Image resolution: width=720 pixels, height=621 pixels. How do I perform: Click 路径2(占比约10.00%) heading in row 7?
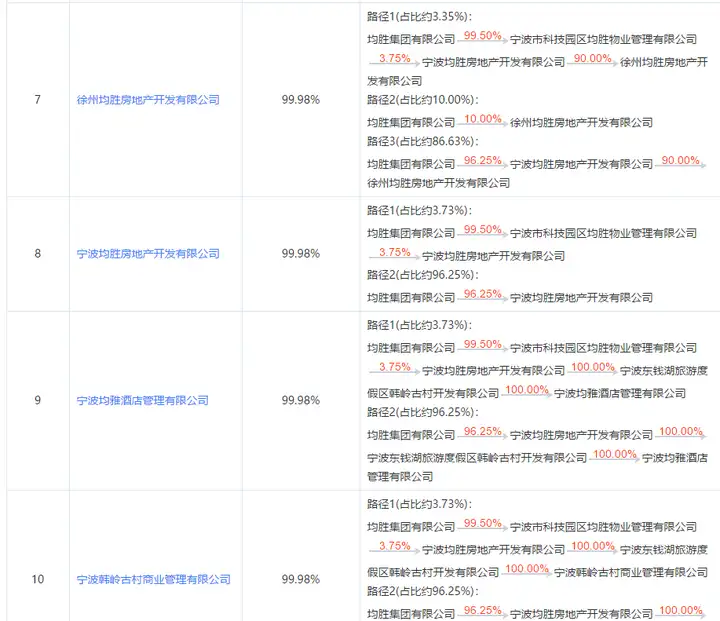click(x=422, y=100)
